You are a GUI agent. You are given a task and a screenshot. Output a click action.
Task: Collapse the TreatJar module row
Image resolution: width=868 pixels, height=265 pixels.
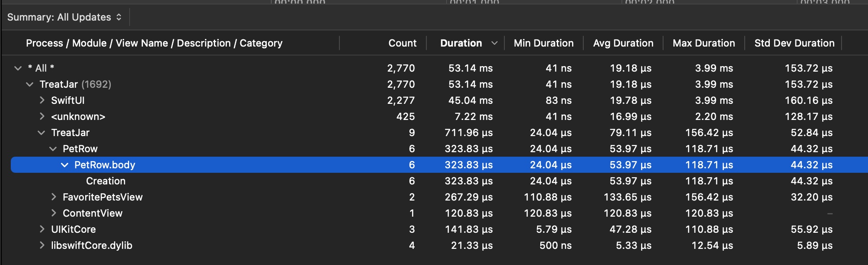pos(41,132)
